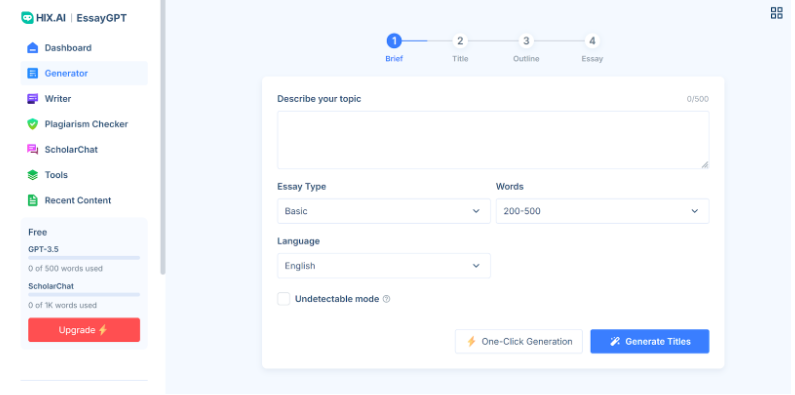Click the Dashboard home icon
795x395 pixels.
point(32,48)
